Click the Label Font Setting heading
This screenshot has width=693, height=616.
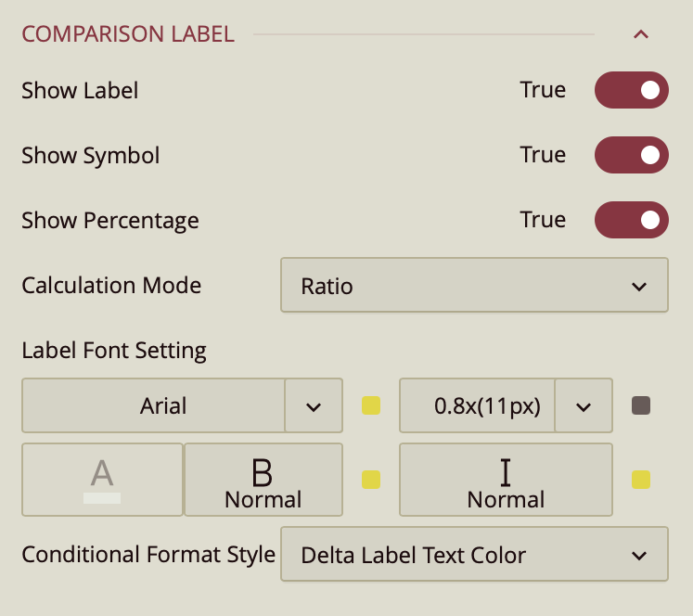tap(114, 351)
